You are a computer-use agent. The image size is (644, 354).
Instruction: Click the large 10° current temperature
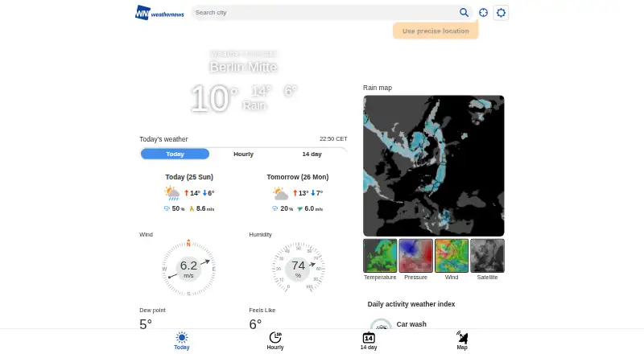(x=214, y=98)
